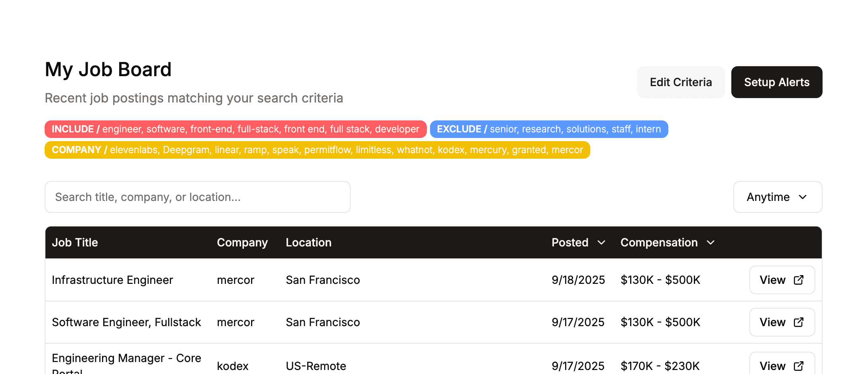Viewport: 868px width, 374px height.
Task: View the Infrastructure Engineer job posting
Action: coord(772,280)
